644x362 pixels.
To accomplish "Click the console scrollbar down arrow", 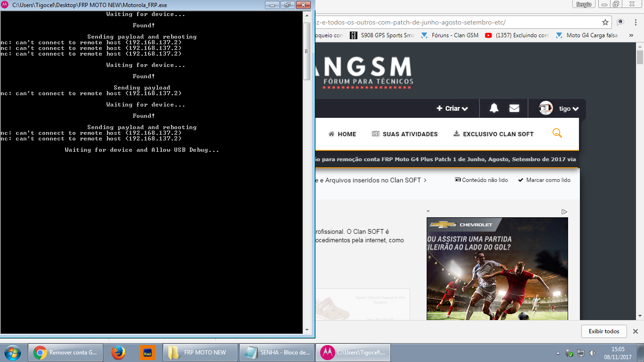I will point(306,330).
